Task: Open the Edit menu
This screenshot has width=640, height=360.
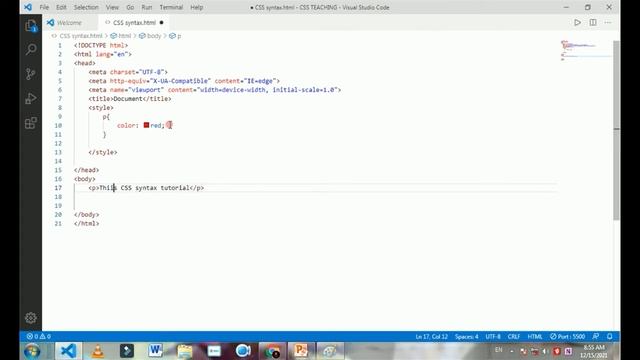Action: (61, 7)
